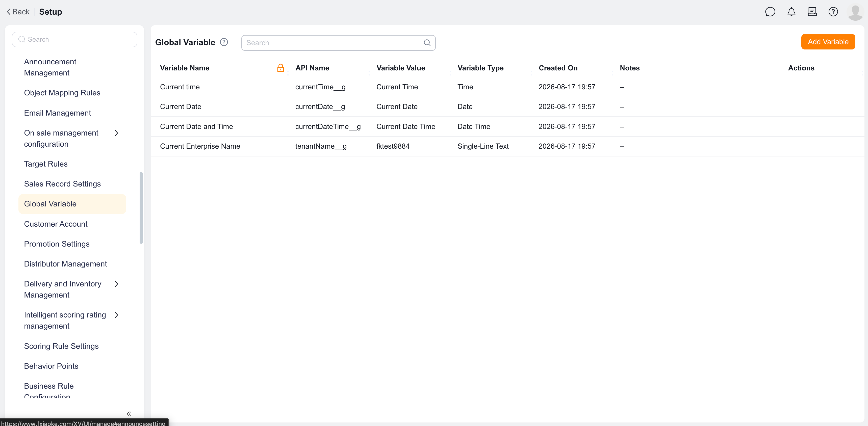Expand Intelligent scoring rating management
This screenshot has width=868, height=426.
(x=117, y=315)
